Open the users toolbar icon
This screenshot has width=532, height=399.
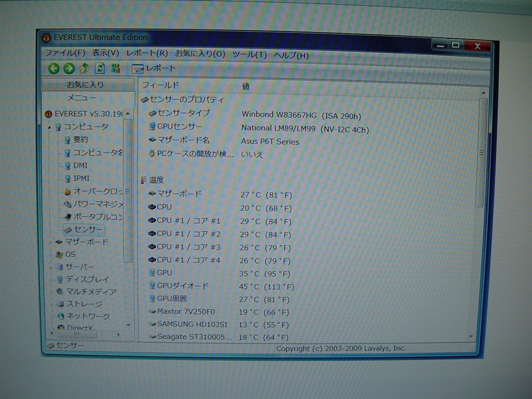(115, 69)
